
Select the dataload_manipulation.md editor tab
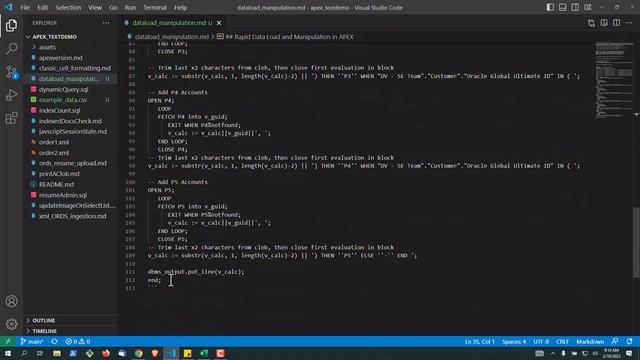click(x=173, y=23)
